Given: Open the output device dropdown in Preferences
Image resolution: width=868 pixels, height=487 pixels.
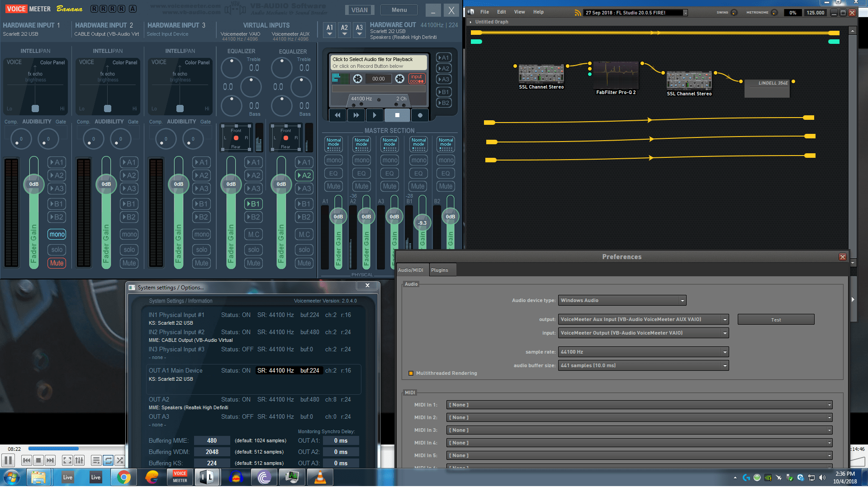Looking at the screenshot, I should point(643,320).
